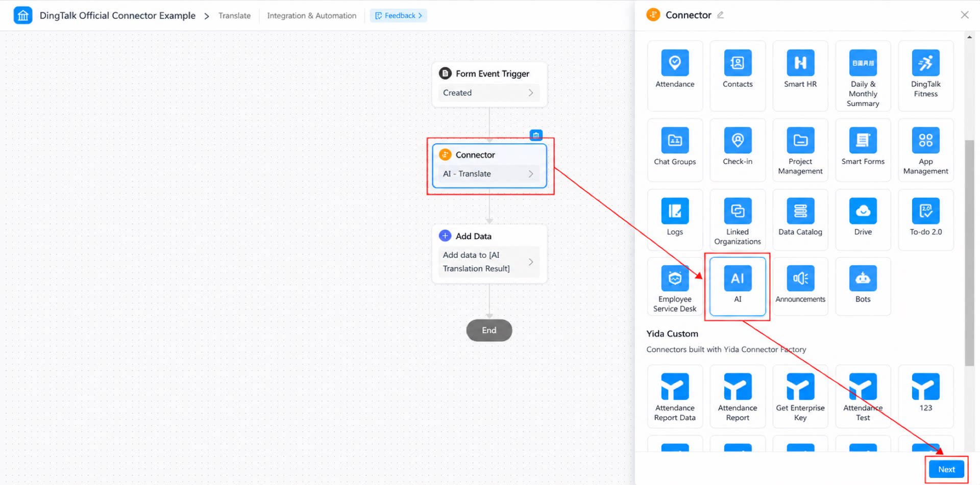This screenshot has height=485, width=980.
Task: Open the Integration & Automation tab
Action: pyautogui.click(x=312, y=15)
